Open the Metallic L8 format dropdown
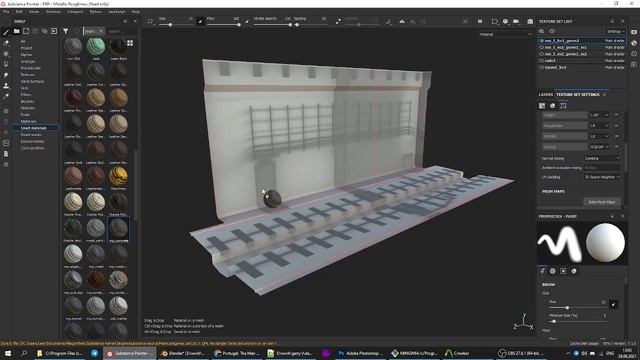Screen dimensions: 640x360 [x=599, y=136]
